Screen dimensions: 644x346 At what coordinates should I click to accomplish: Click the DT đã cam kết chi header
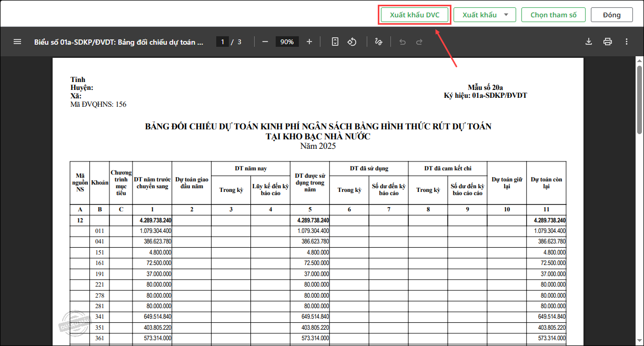448,168
